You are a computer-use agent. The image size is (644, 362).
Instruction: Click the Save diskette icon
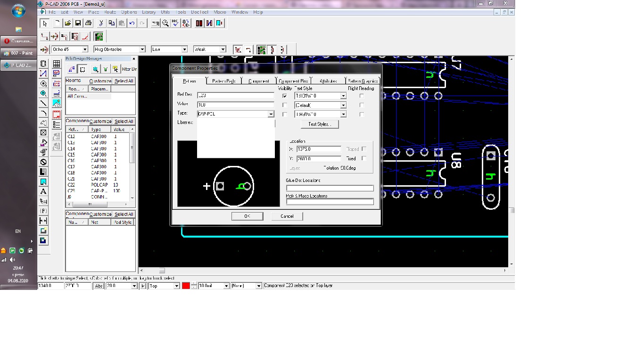pos(78,23)
